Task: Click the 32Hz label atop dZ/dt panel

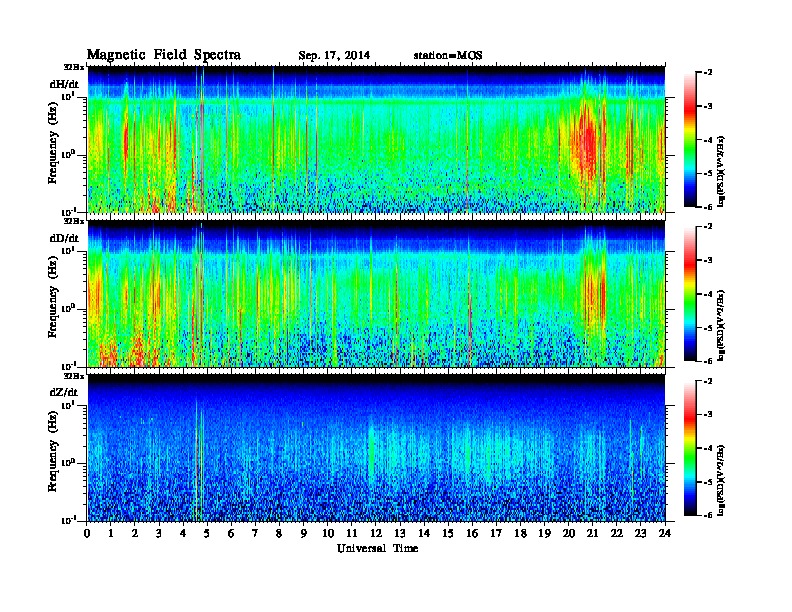Action: (73, 376)
